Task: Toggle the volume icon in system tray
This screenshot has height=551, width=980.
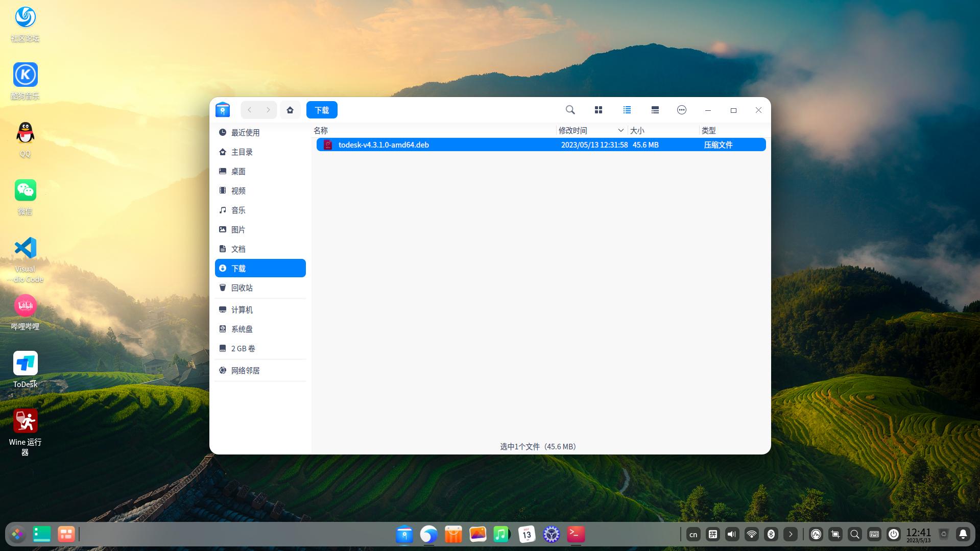Action: (732, 534)
